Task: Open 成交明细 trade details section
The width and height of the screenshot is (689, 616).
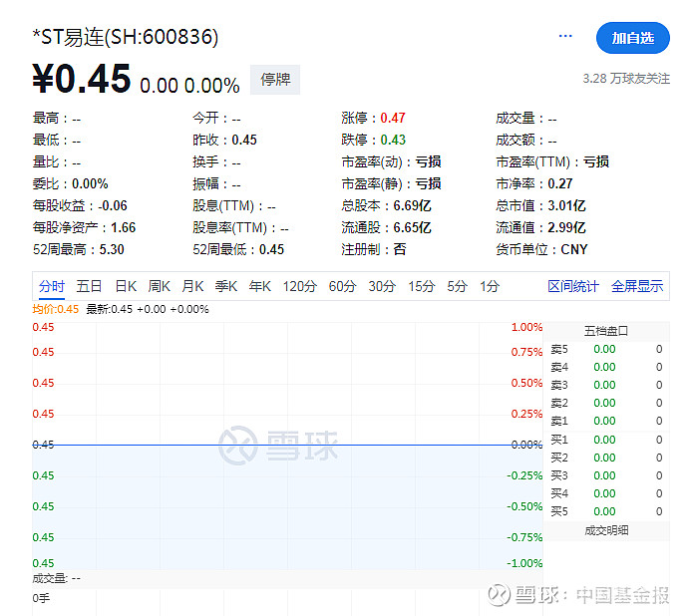Action: pyautogui.click(x=606, y=530)
